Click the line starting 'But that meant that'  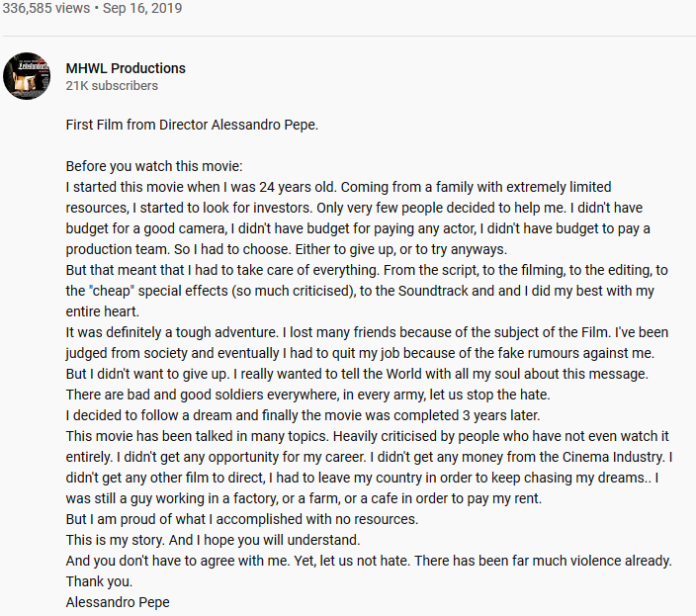click(367, 270)
